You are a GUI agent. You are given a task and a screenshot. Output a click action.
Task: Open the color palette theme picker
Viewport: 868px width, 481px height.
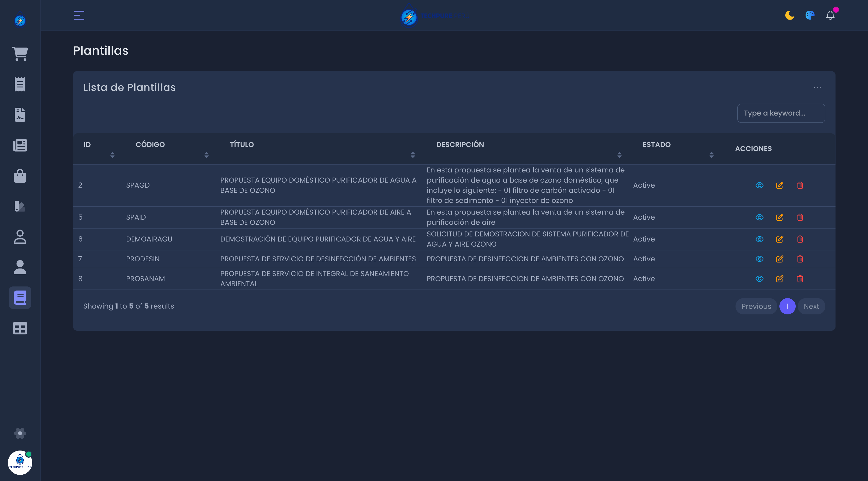pos(810,15)
